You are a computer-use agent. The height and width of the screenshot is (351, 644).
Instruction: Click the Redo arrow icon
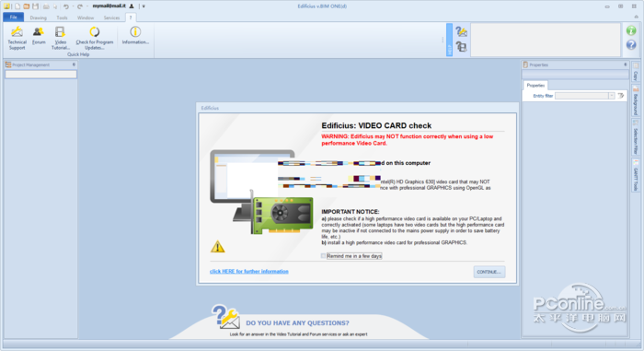pyautogui.click(x=80, y=6)
